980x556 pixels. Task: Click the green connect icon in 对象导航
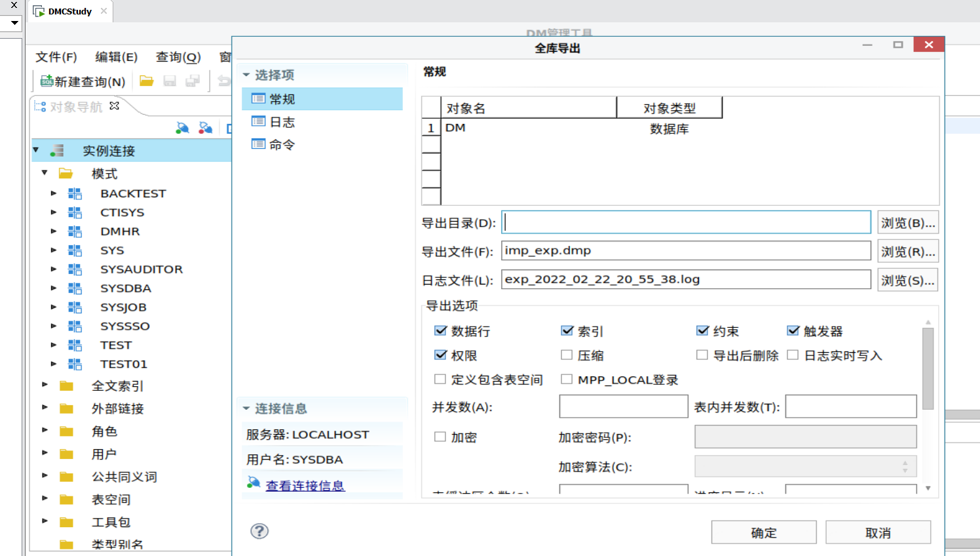(181, 128)
